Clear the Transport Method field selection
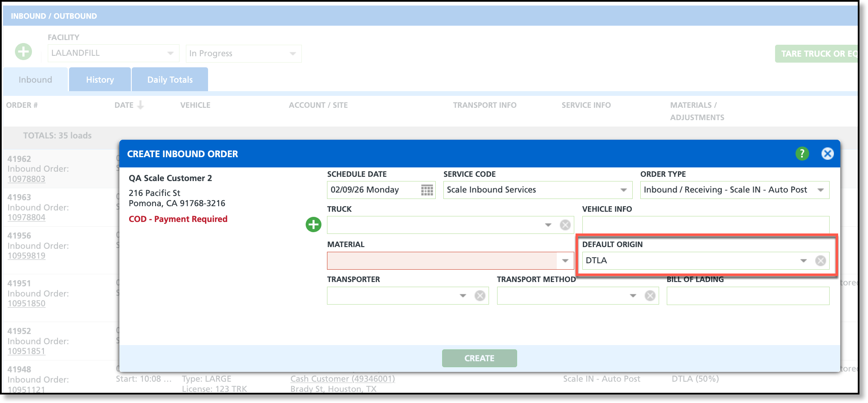 pyautogui.click(x=650, y=296)
